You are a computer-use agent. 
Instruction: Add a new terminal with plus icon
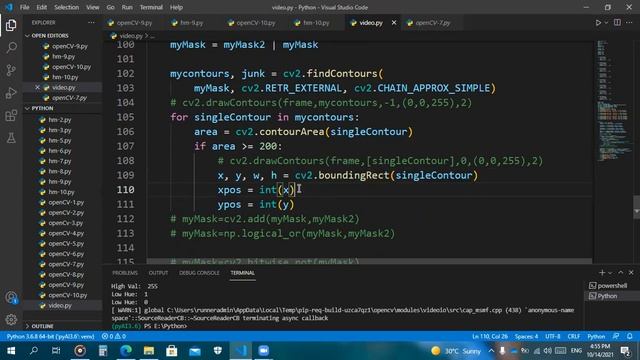[x=602, y=273]
